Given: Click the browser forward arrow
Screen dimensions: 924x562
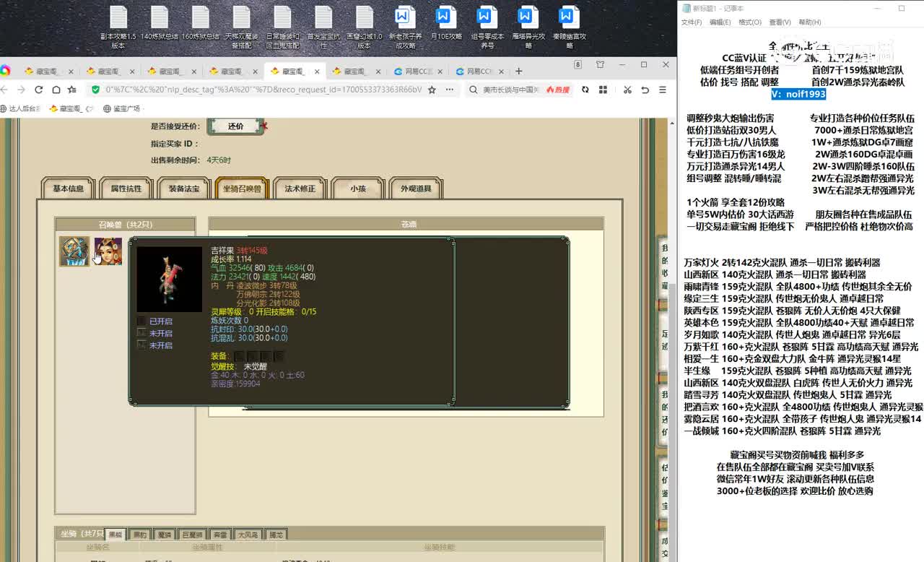Looking at the screenshot, I should pos(20,90).
